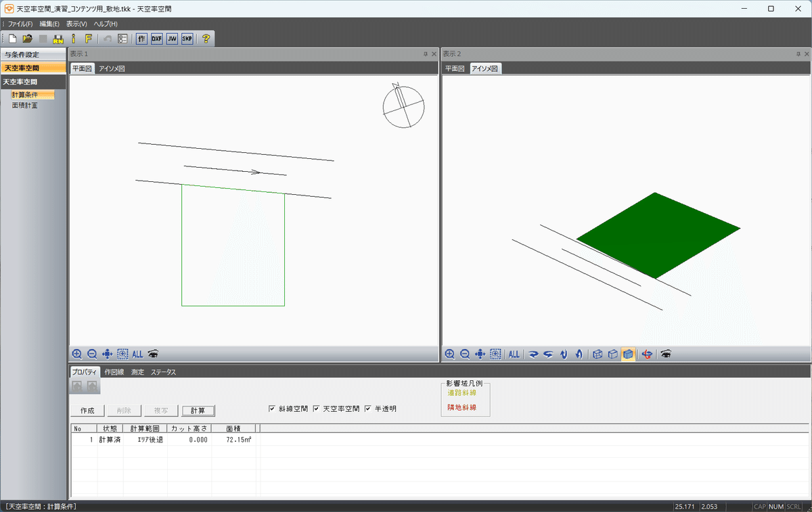Click the rename-save (RN) disk icon

click(58, 39)
